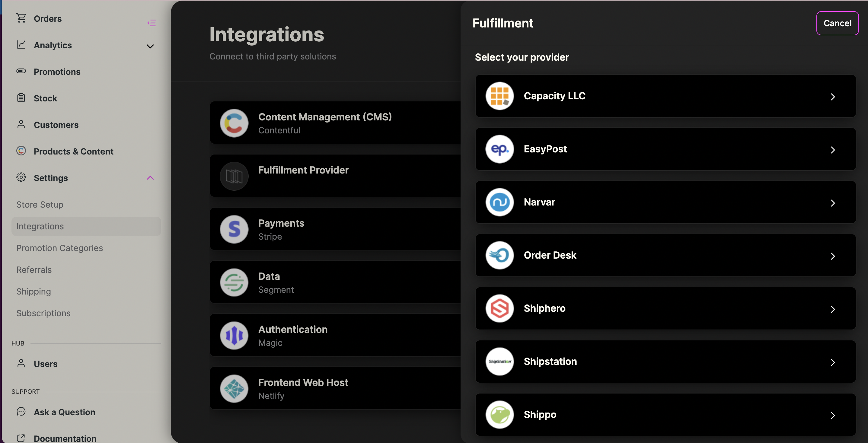Collapse the Settings submenu chevron
The height and width of the screenshot is (443, 868).
[150, 177]
